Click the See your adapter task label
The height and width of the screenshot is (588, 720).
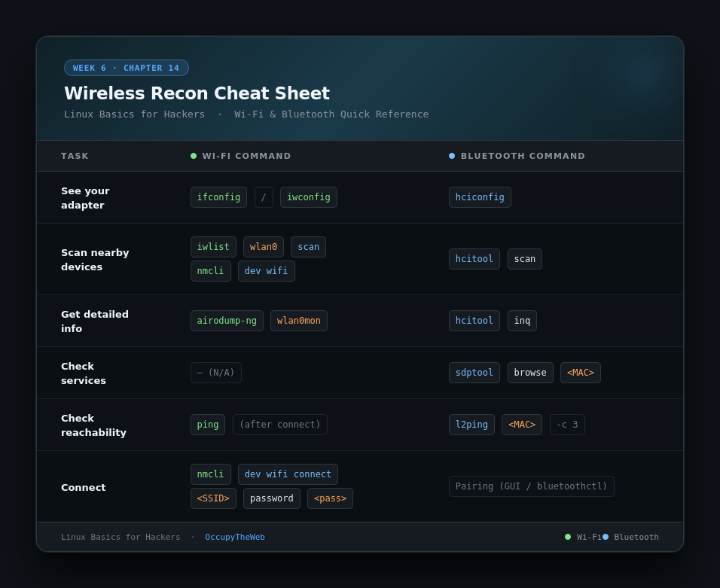[85, 198]
